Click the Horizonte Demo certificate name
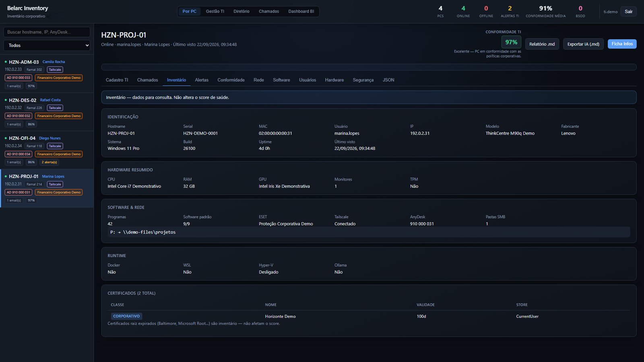Image resolution: width=644 pixels, height=362 pixels. tap(280, 317)
